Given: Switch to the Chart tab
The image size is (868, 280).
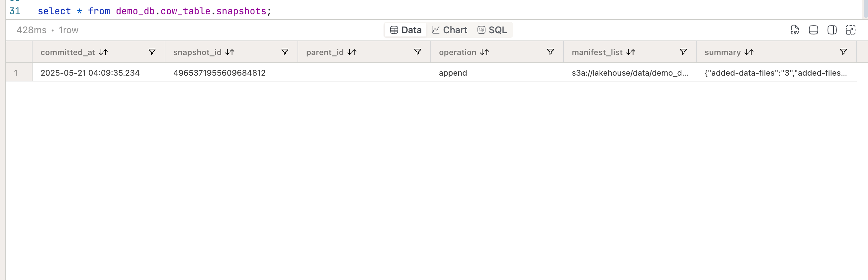Looking at the screenshot, I should pyautogui.click(x=450, y=30).
